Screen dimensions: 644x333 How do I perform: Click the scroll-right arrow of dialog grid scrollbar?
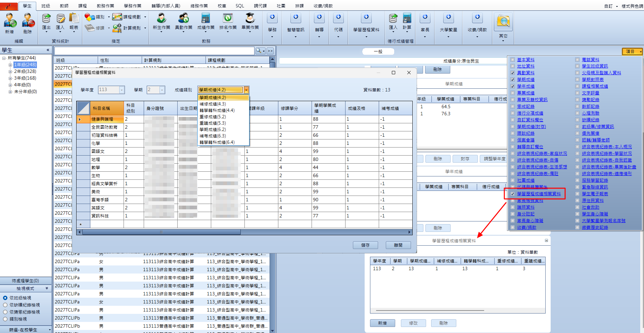[x=410, y=232]
